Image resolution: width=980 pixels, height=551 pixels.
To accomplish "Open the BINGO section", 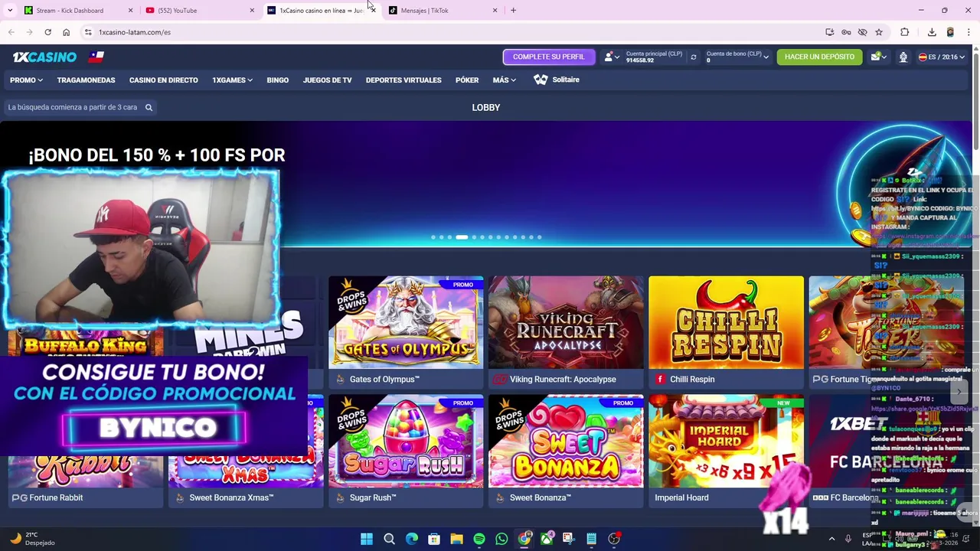I will [277, 80].
